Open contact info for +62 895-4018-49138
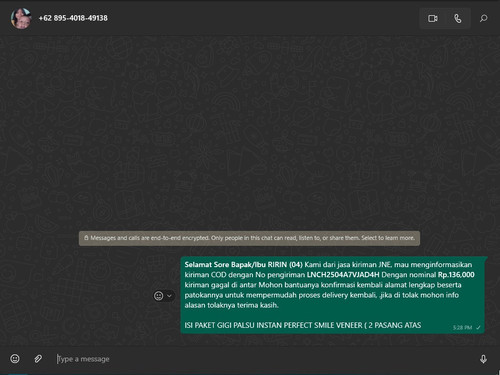The width and height of the screenshot is (500, 375). point(73,18)
